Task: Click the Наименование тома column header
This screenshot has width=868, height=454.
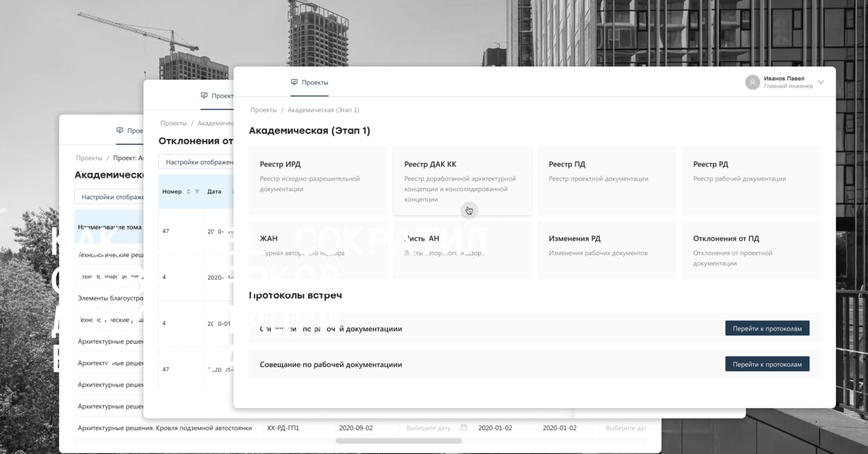Action: (110, 227)
